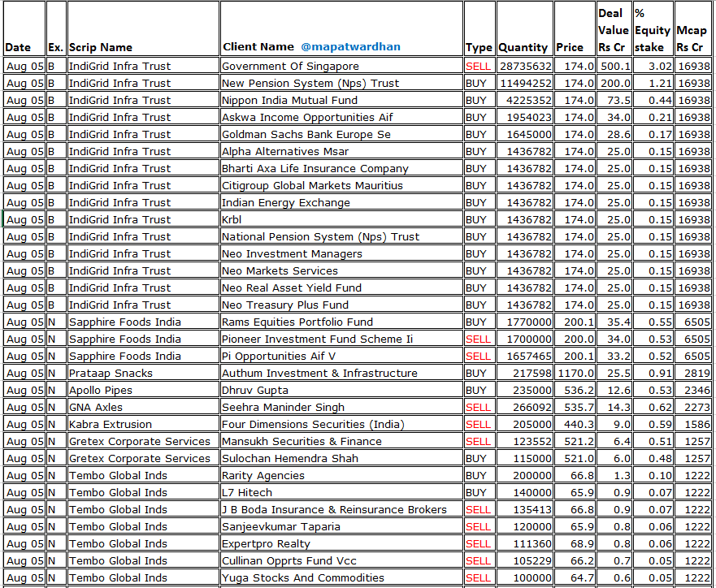Click SELL type in Government Of Singapore row
Screen dimensions: 716x588
click(480, 66)
